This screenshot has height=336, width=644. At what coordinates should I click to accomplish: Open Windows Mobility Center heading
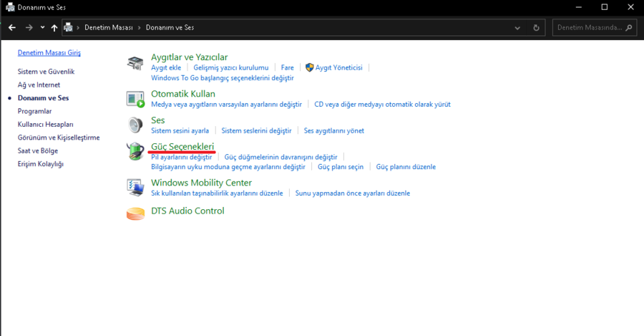[x=201, y=183]
